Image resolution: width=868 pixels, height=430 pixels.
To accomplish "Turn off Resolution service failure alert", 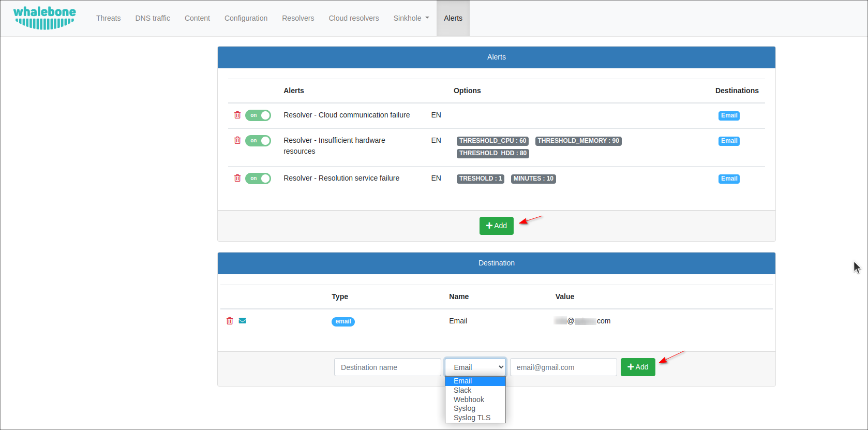I will [258, 179].
